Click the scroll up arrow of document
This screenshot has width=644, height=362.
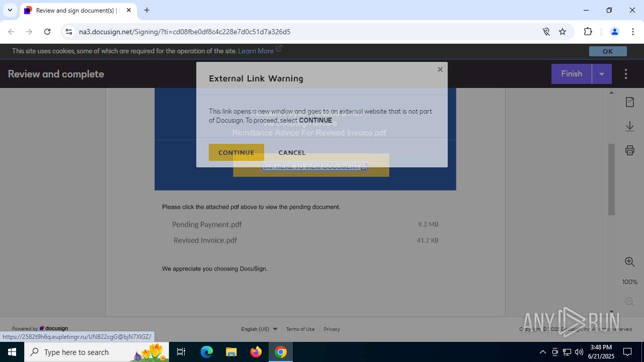pyautogui.click(x=611, y=93)
